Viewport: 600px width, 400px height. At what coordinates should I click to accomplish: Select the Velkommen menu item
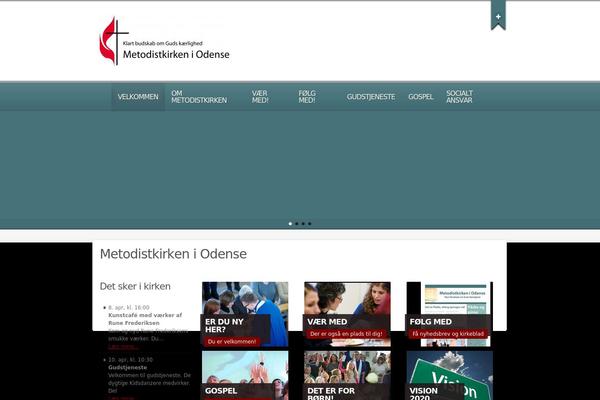[x=138, y=97]
